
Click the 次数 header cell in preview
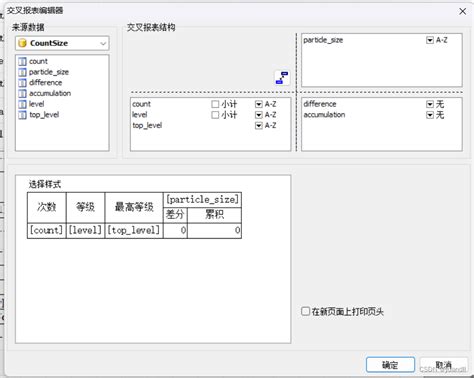[x=47, y=207]
